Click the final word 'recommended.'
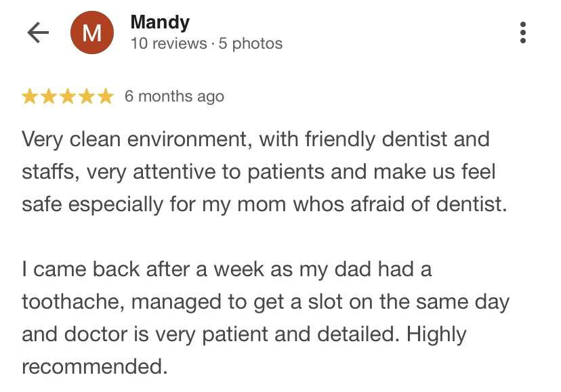561x392 pixels. pos(94,367)
